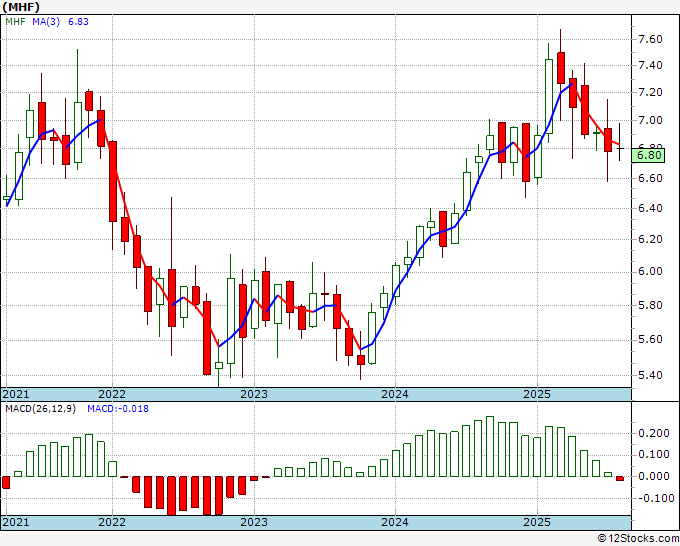Click the (MHF) ticker title
This screenshot has width=680, height=546.
pyautogui.click(x=21, y=7)
